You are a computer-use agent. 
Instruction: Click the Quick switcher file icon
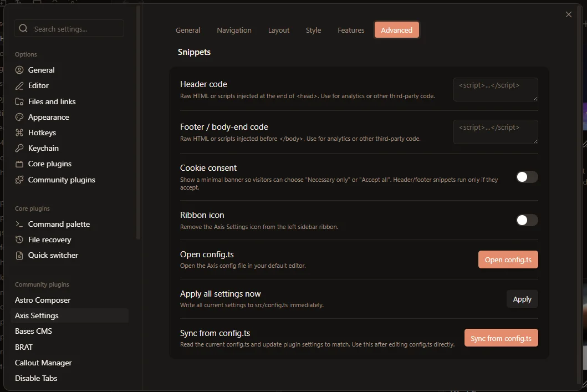click(19, 256)
